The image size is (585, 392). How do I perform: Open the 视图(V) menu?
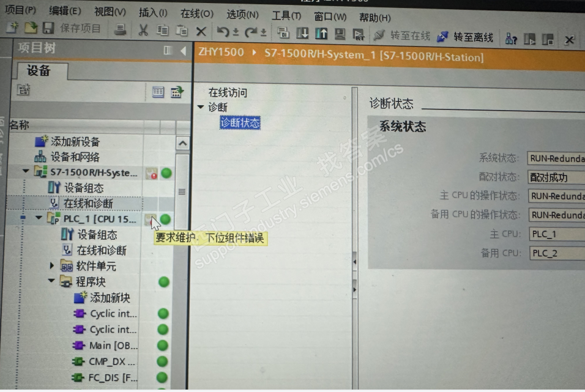110,12
